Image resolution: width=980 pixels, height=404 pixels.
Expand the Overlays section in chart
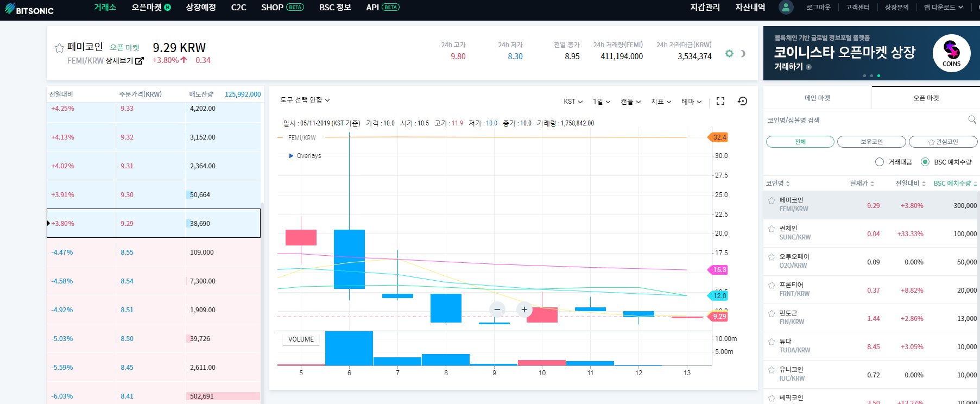pos(305,156)
